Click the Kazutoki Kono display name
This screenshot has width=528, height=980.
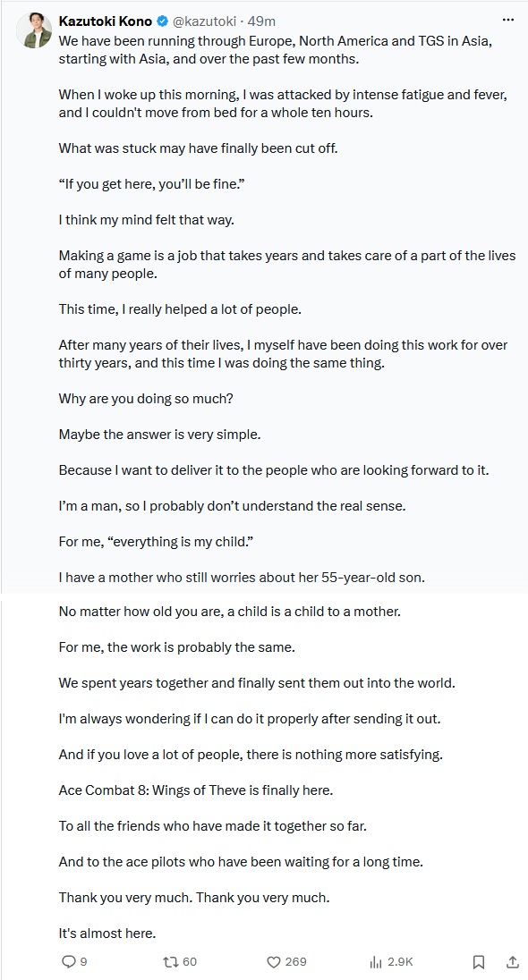coord(105,21)
